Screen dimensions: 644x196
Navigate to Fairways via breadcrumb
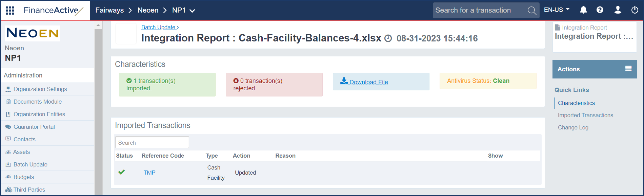click(109, 10)
